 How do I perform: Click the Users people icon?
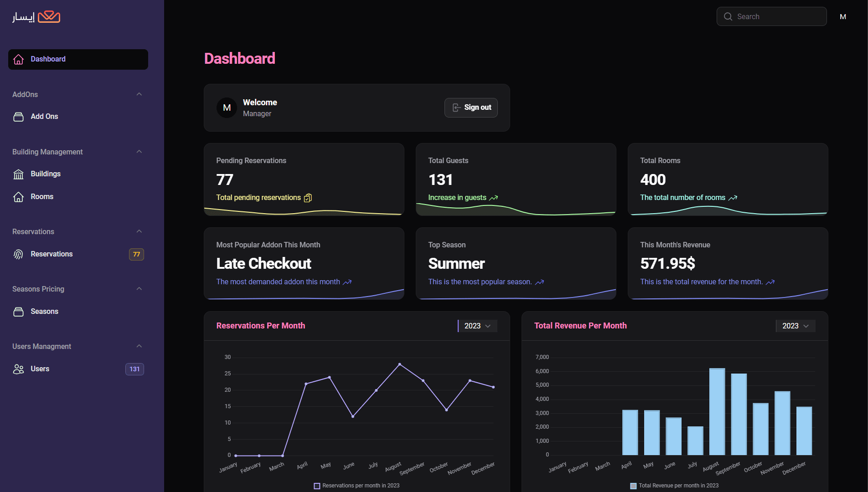click(18, 369)
